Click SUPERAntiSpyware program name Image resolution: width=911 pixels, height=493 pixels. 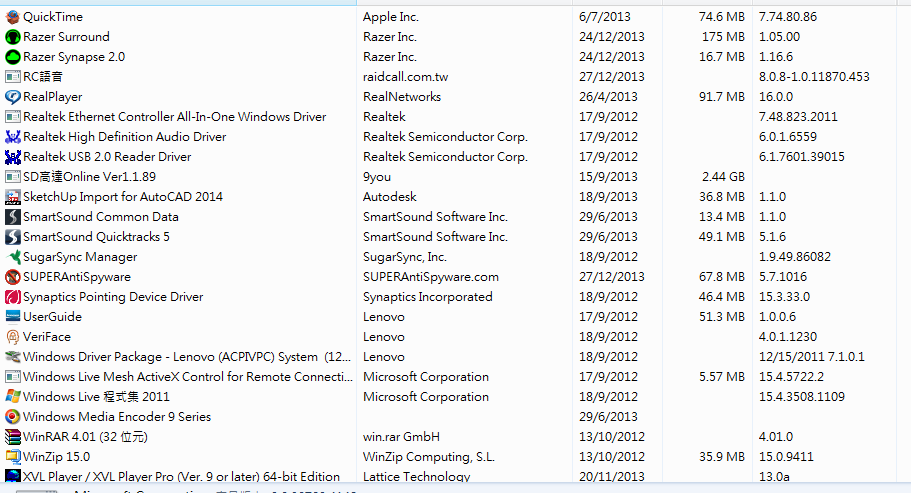click(77, 277)
